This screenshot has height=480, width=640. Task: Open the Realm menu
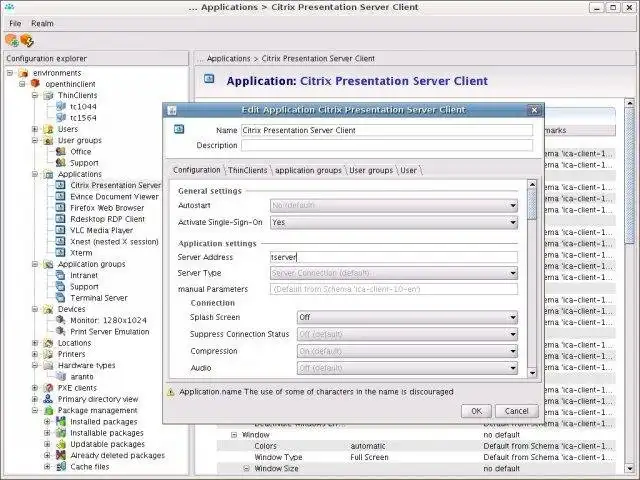pos(42,23)
